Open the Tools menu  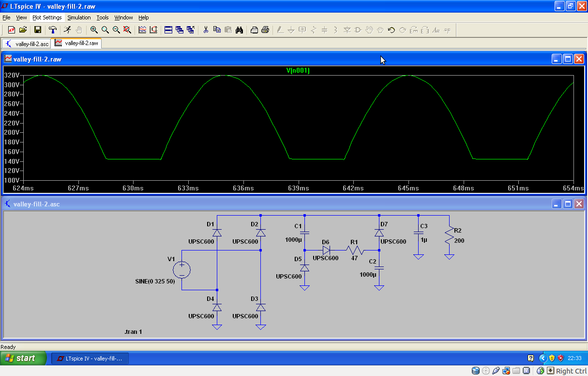click(103, 17)
